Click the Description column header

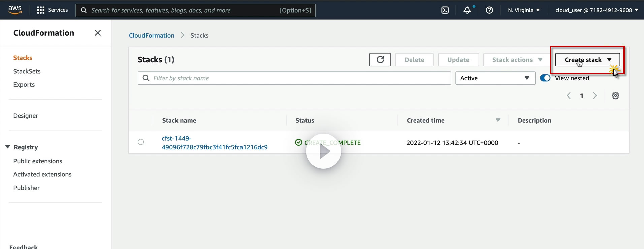pos(535,120)
